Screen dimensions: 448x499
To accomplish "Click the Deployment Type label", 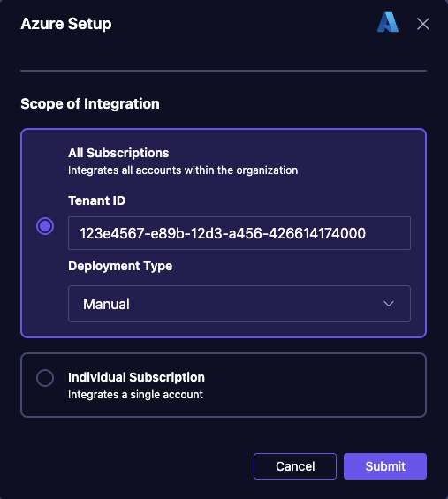I will click(x=120, y=266).
